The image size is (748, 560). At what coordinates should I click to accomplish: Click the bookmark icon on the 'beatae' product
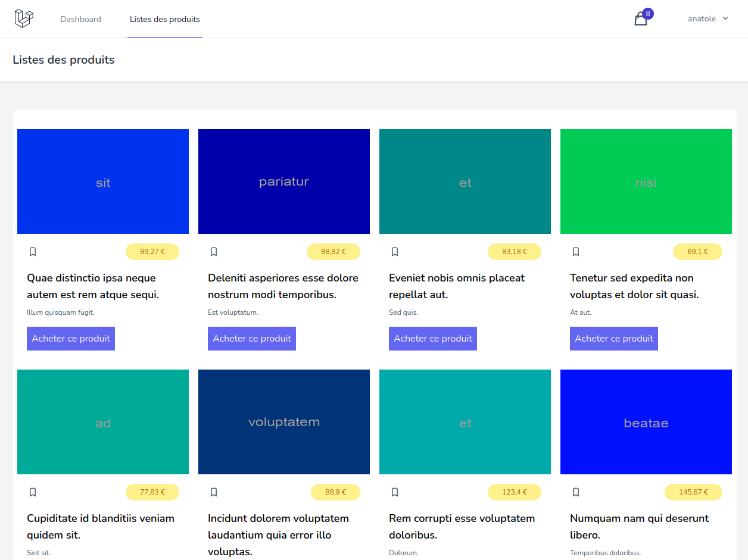coord(576,492)
